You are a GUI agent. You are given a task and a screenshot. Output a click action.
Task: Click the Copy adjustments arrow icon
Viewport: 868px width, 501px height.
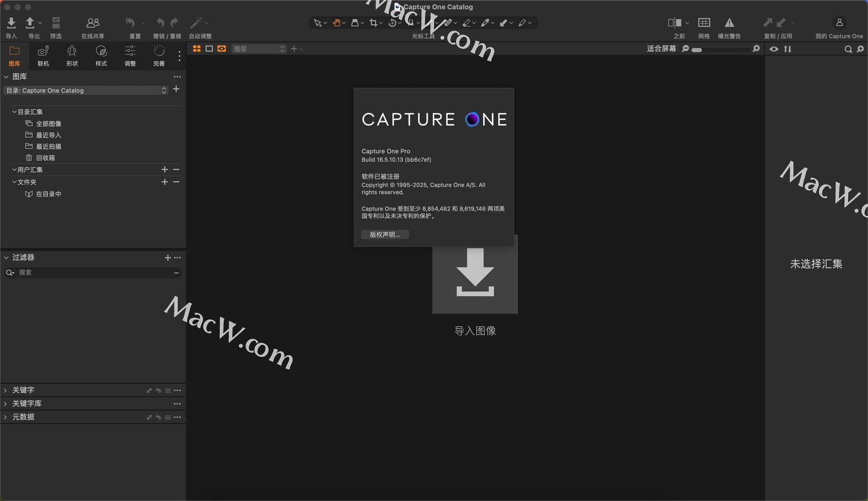(x=768, y=23)
